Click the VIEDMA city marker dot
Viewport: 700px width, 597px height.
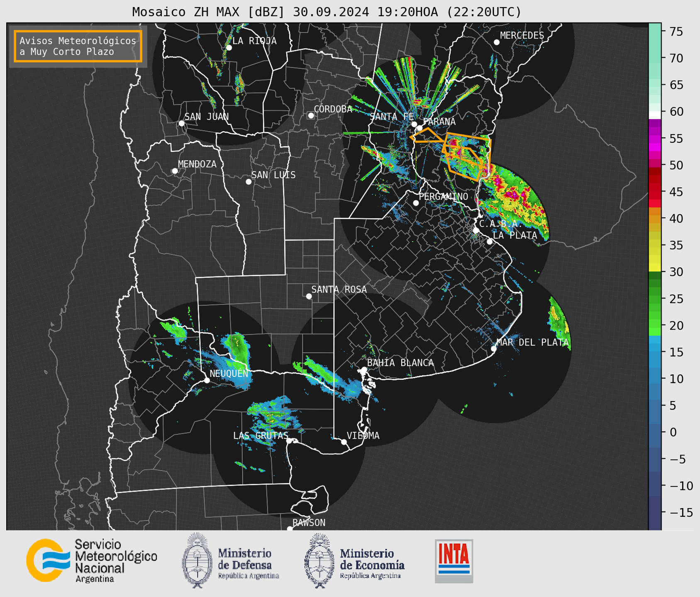[x=344, y=442]
